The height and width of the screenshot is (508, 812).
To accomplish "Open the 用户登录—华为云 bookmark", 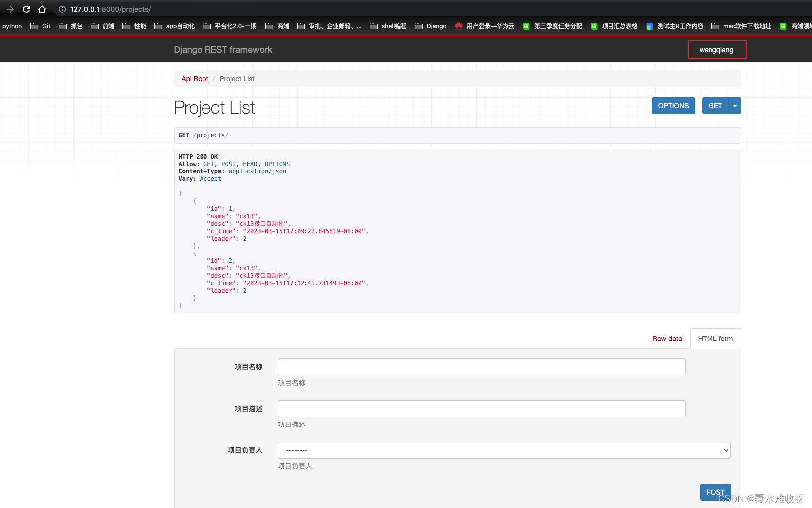I will [x=485, y=26].
